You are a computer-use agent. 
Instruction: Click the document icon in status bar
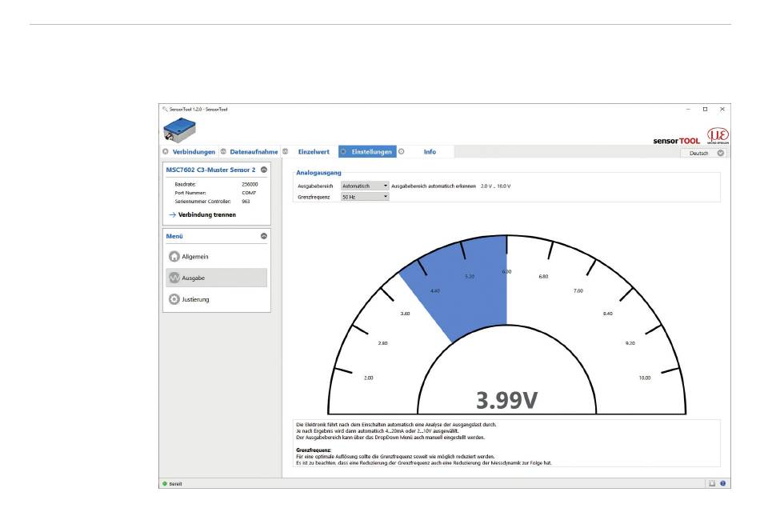pyautogui.click(x=712, y=483)
